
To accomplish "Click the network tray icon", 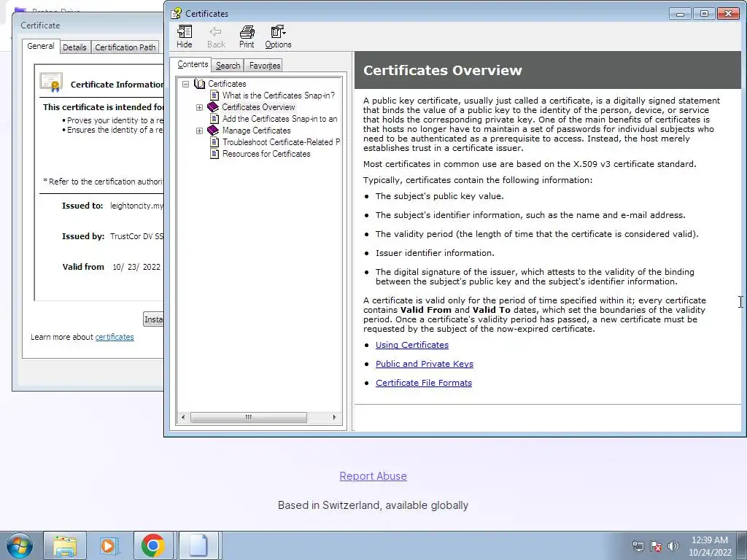I will pyautogui.click(x=638, y=545).
